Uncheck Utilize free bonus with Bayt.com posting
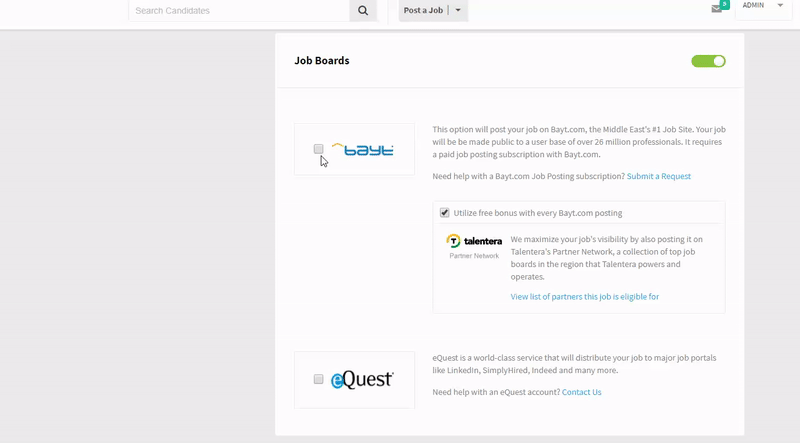Screen dimensions: 800x443 (x=444, y=213)
